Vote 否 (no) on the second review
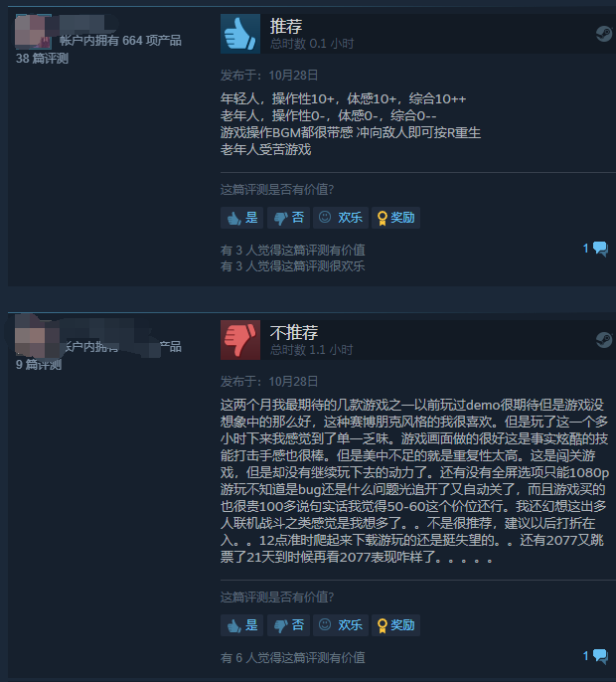 point(289,625)
